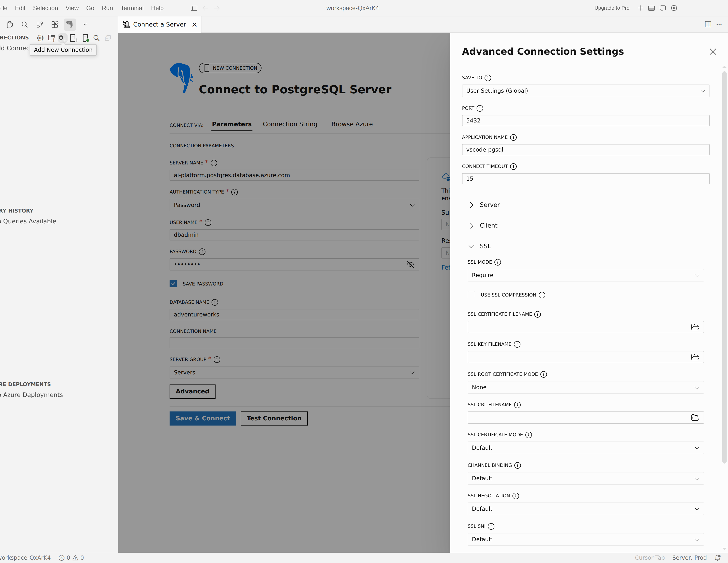Switch to the Browse Azure tab
Viewport: 728px width, 563px height.
(352, 124)
